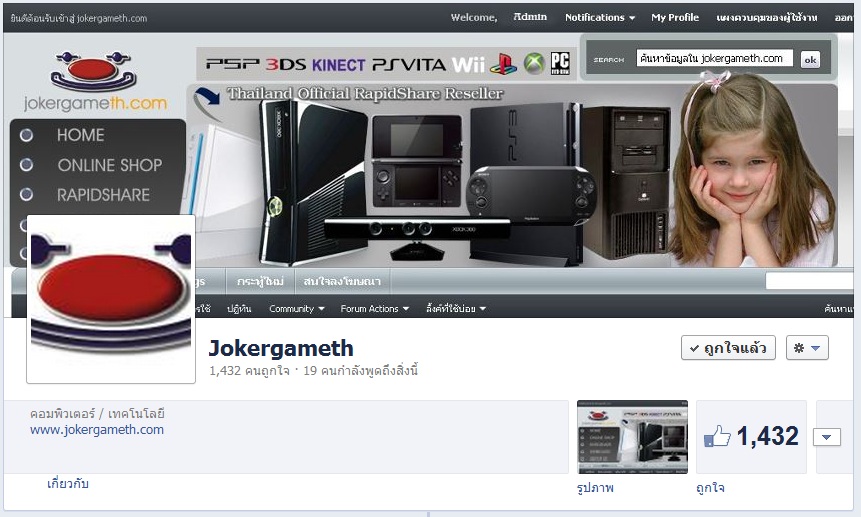
Task: Click the Admin username in cover header
Action: pos(530,17)
